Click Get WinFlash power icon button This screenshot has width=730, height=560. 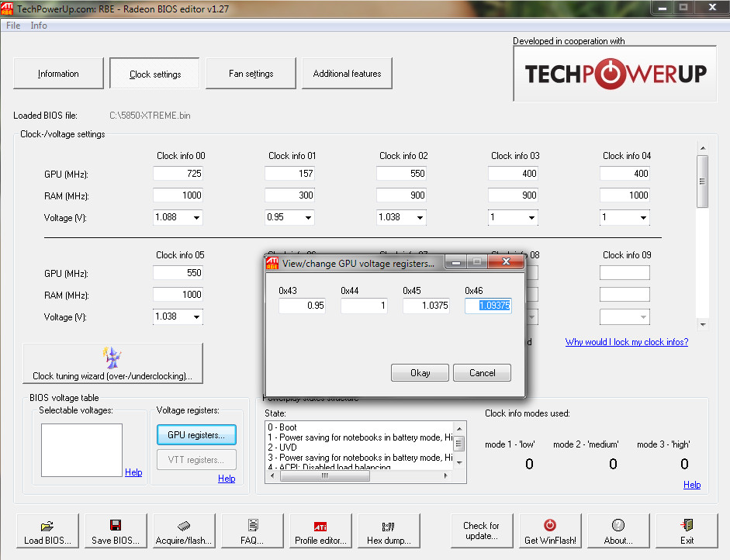point(550,531)
